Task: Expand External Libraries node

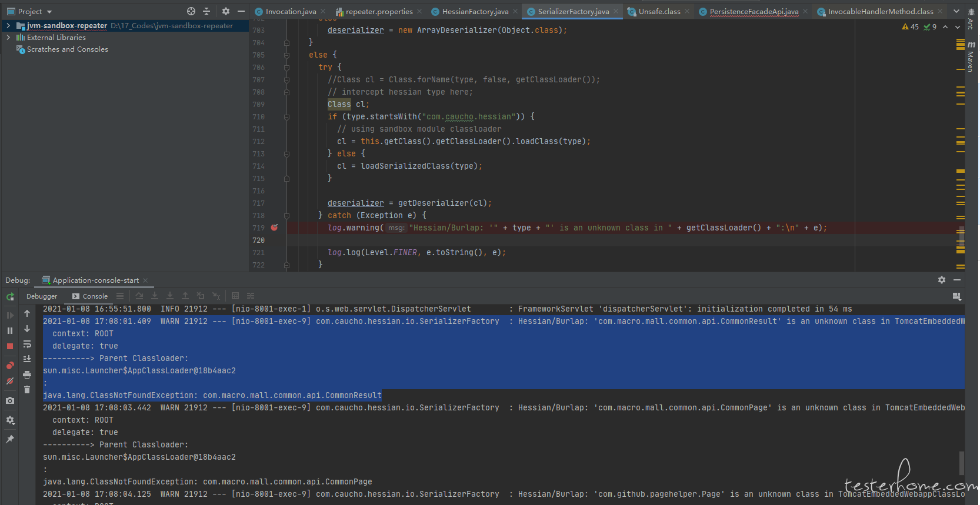Action: pyautogui.click(x=8, y=38)
